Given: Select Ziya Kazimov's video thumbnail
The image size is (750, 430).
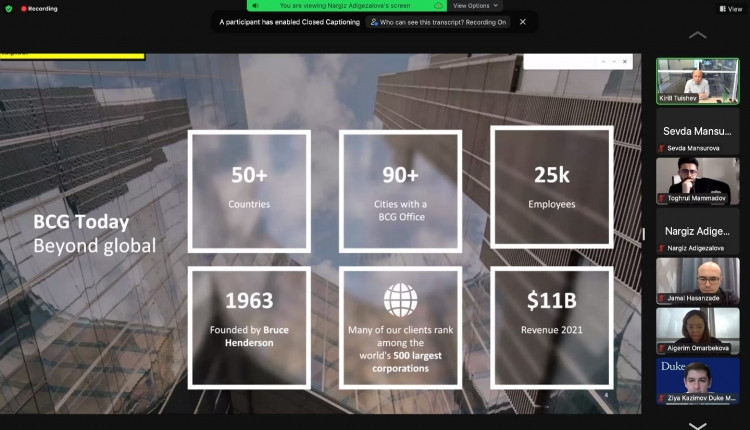Looking at the screenshot, I should point(697,381).
